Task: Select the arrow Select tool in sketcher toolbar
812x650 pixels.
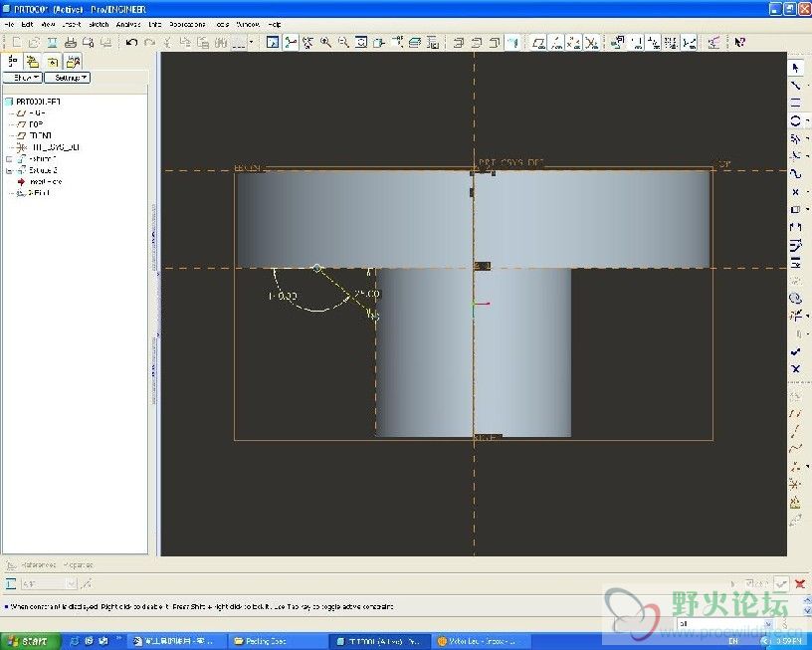Action: [795, 68]
